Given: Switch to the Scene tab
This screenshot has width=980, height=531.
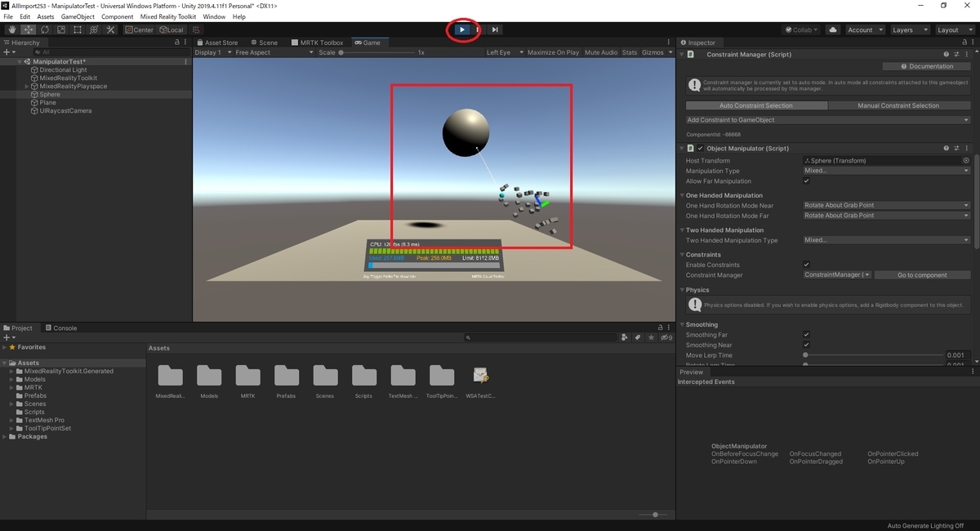Looking at the screenshot, I should [264, 42].
